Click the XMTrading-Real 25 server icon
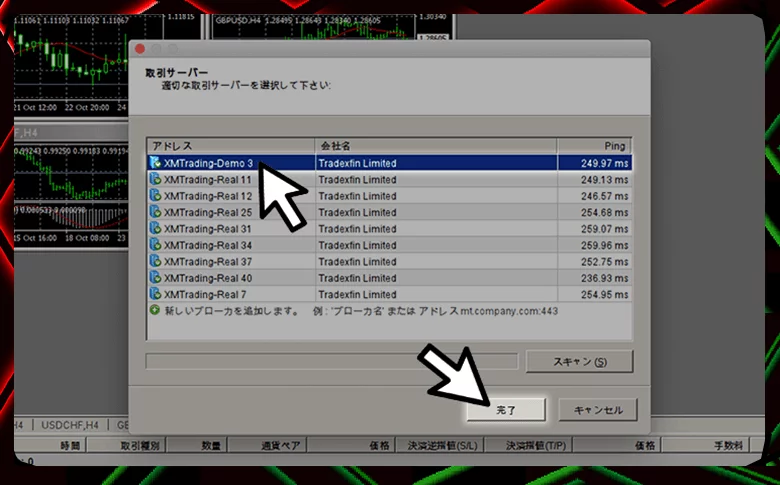The height and width of the screenshot is (485, 780). 155,212
